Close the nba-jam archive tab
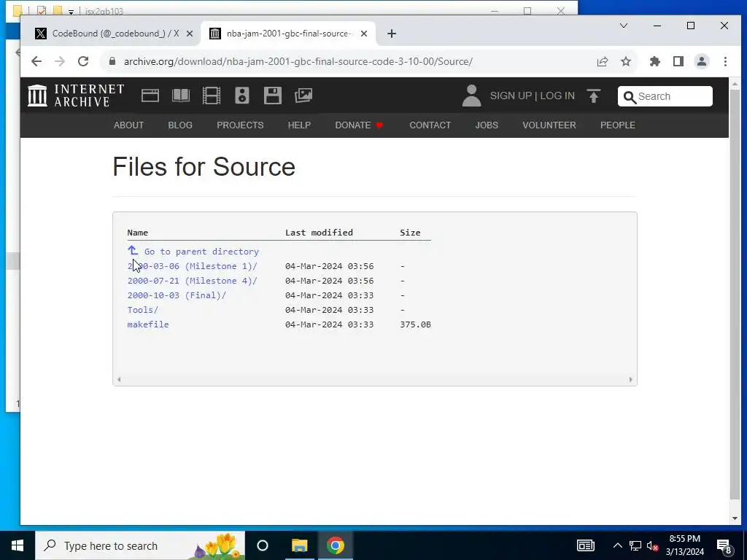The image size is (747, 560). click(364, 34)
